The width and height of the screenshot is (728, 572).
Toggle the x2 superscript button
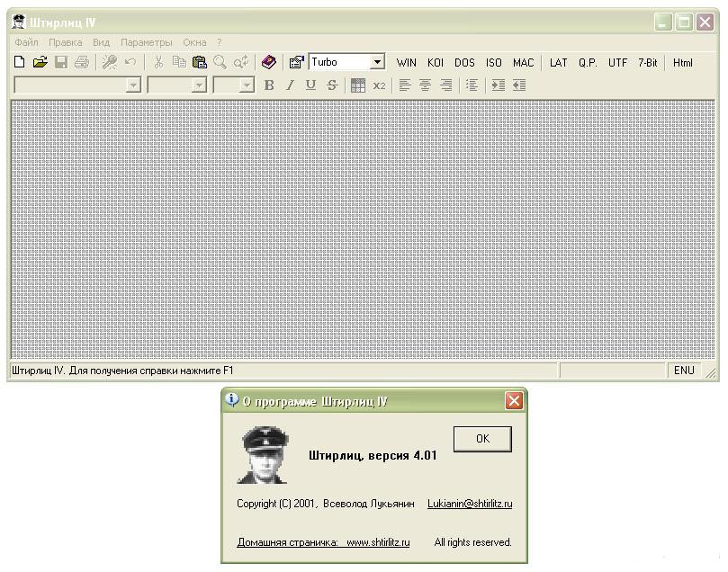click(380, 85)
